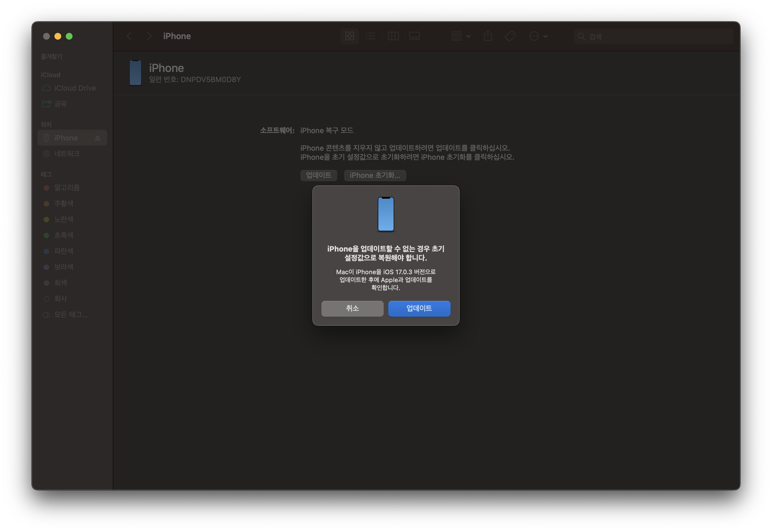The width and height of the screenshot is (772, 532).
Task: Switch to list view
Action: tap(370, 36)
